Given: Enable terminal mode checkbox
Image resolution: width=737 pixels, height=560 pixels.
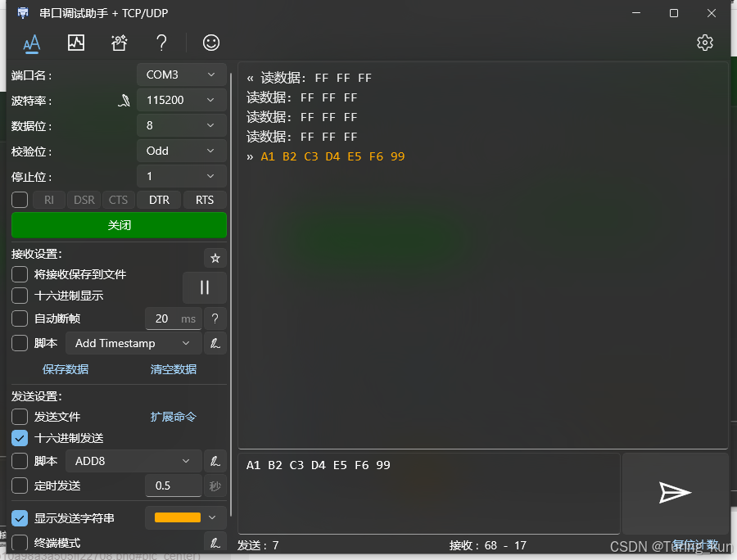Looking at the screenshot, I should coord(20,543).
